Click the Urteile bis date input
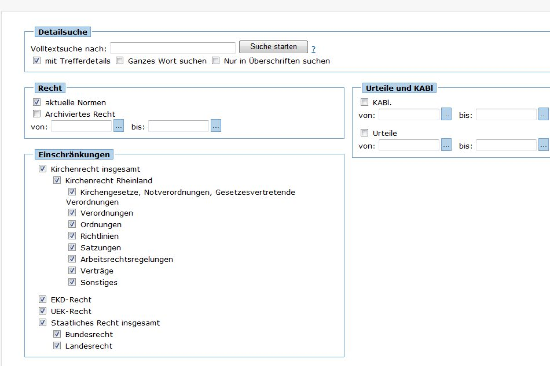Viewport: 550px width, 366px height. [x=507, y=145]
